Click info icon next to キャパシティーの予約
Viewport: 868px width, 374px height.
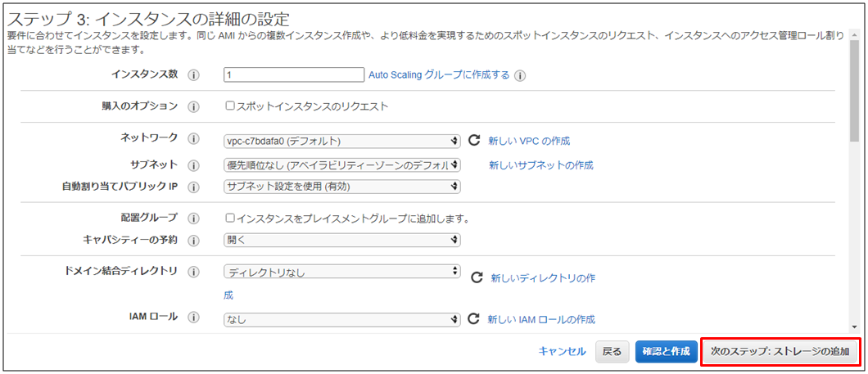tap(193, 241)
